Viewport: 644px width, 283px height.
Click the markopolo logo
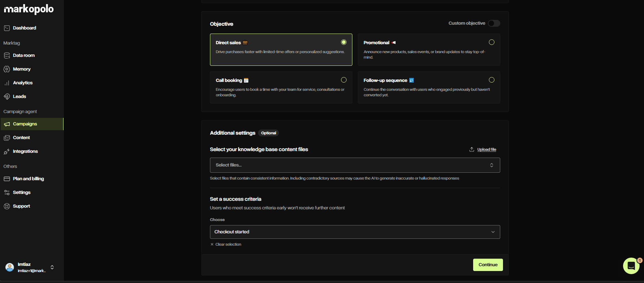point(29,9)
